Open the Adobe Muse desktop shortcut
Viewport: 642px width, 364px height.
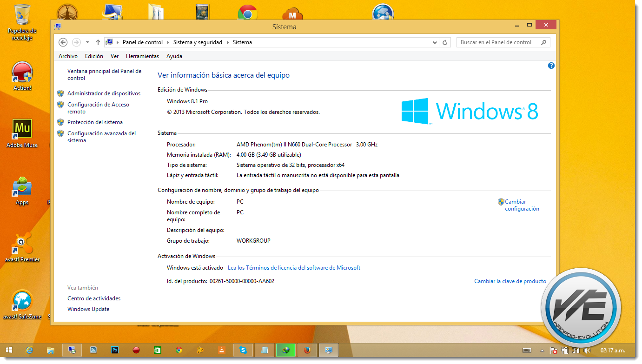[x=22, y=133]
